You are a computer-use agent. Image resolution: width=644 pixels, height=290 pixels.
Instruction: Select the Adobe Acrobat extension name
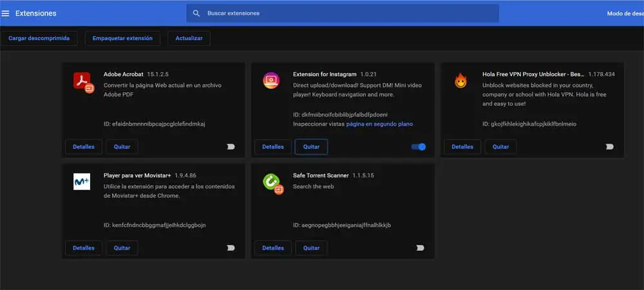click(x=124, y=74)
